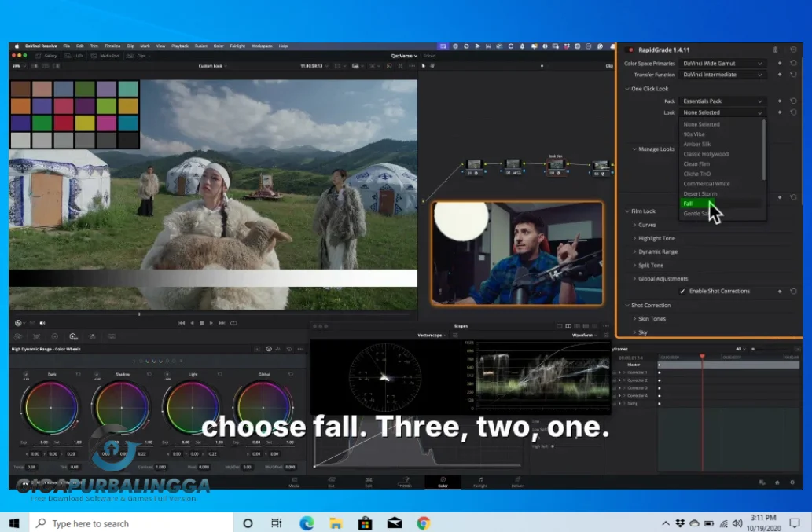Viewport: 812px width, 532px height.
Task: Reset the Look setting
Action: (793, 112)
